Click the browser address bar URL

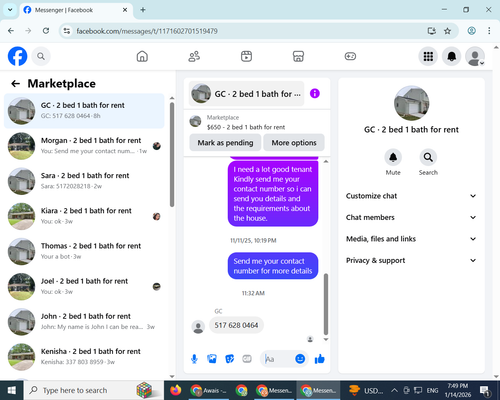(x=147, y=31)
